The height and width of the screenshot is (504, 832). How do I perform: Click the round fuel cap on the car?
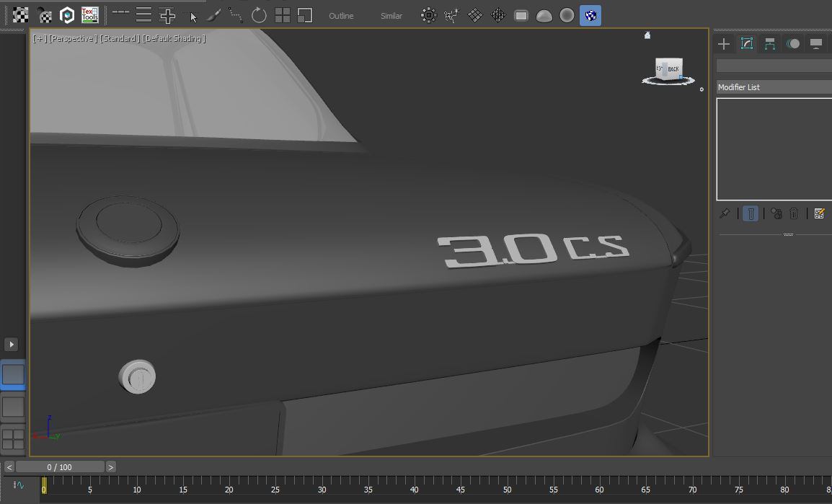click(128, 231)
